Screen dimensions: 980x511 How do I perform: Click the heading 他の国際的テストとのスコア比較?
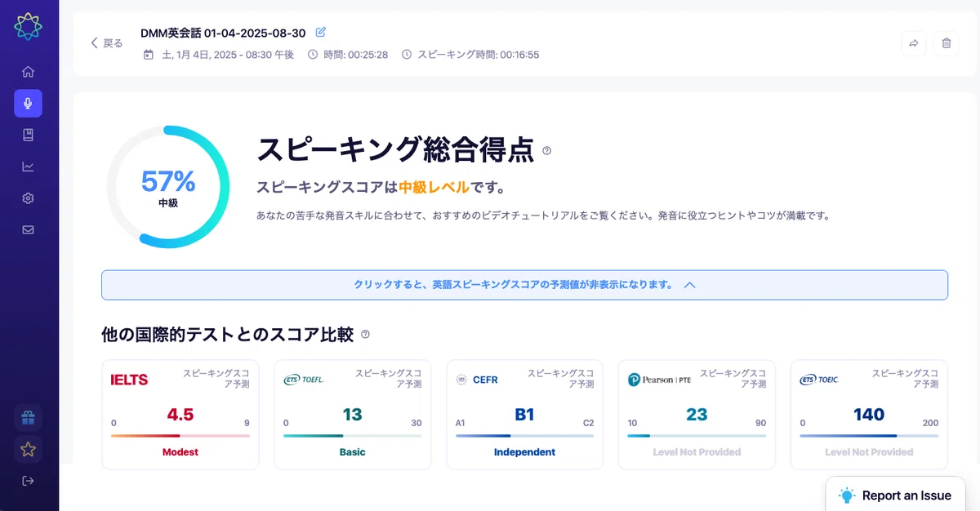pyautogui.click(x=228, y=334)
